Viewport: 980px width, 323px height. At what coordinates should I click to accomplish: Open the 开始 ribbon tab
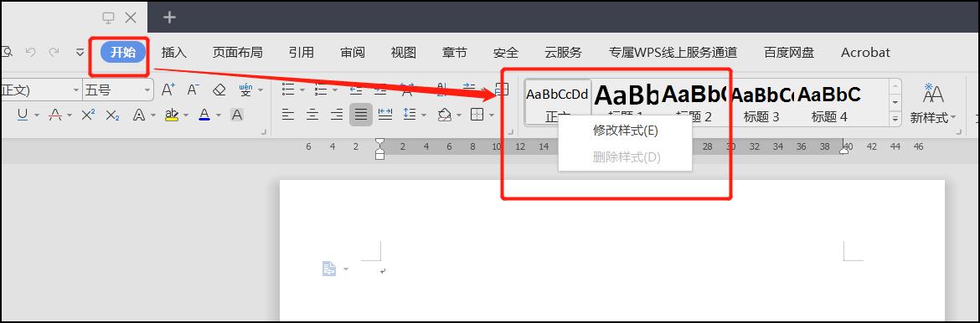[123, 53]
